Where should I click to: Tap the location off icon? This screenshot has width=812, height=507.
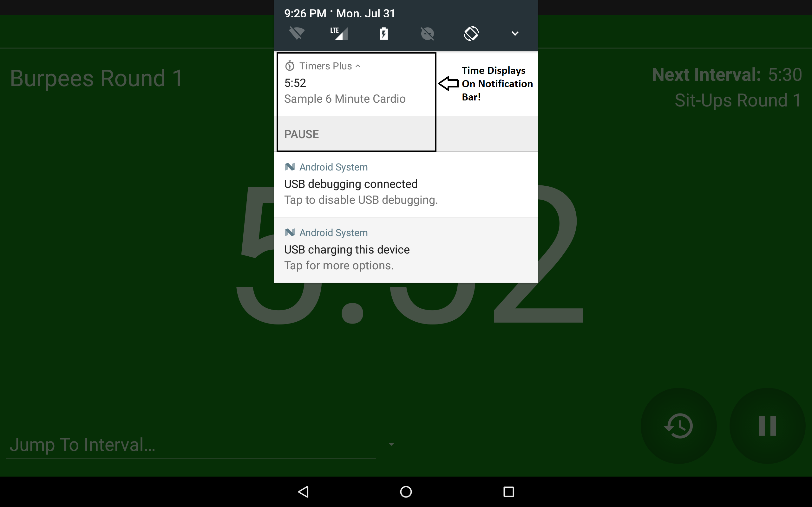click(x=428, y=33)
